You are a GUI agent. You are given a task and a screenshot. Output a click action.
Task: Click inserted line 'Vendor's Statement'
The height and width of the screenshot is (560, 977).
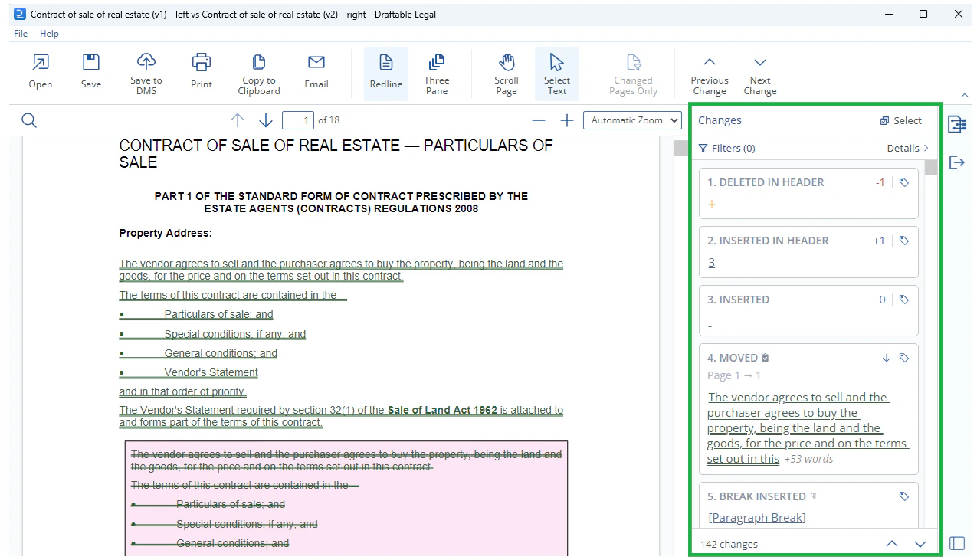211,372
